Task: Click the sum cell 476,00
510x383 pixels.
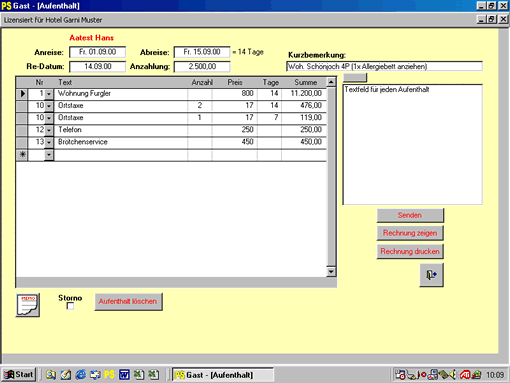Action: [304, 106]
